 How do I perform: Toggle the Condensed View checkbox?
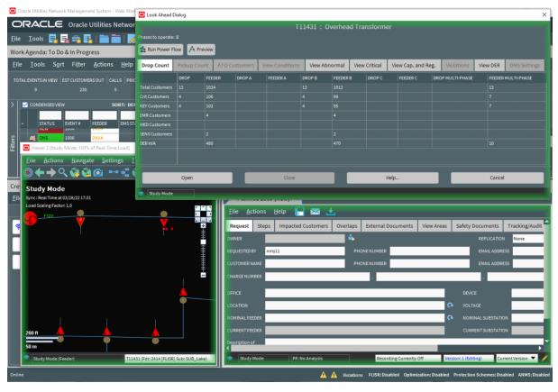[x=25, y=105]
